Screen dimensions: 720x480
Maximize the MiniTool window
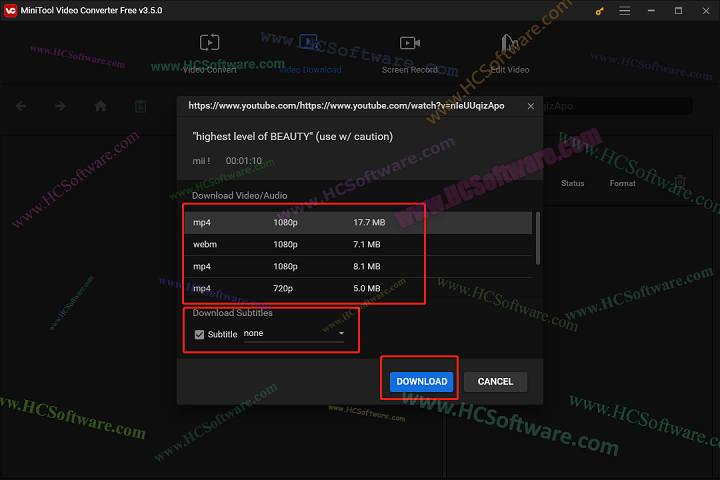point(678,11)
